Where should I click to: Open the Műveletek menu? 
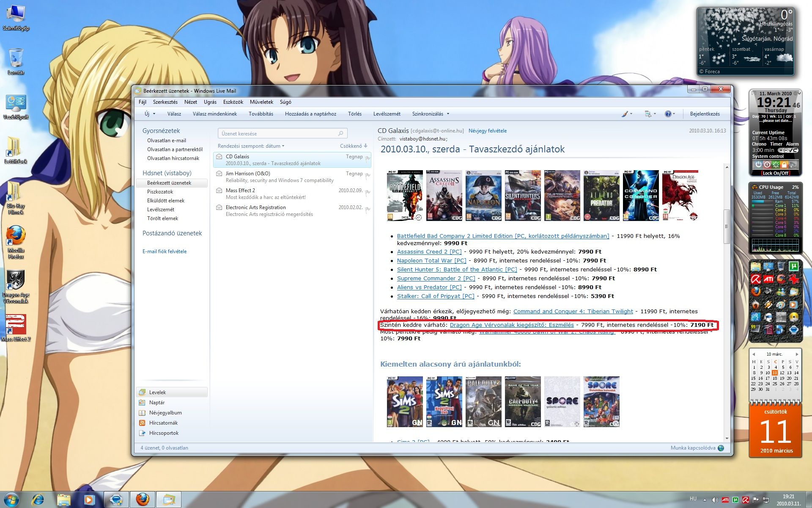click(261, 102)
